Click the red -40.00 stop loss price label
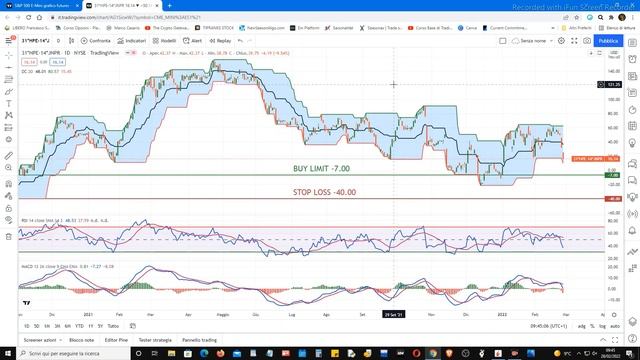 pos(613,199)
